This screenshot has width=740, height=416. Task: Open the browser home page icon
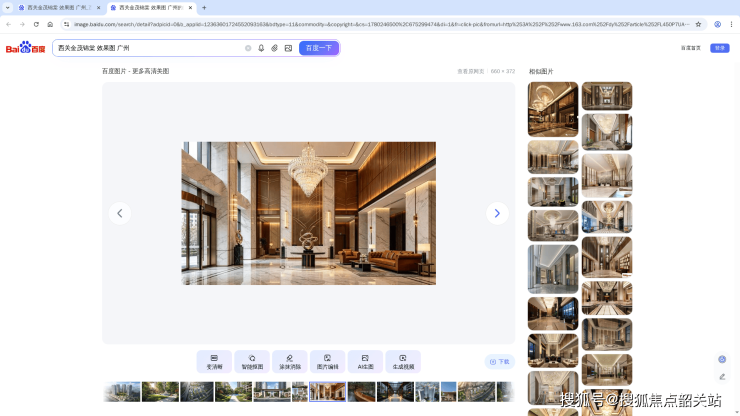(50, 24)
